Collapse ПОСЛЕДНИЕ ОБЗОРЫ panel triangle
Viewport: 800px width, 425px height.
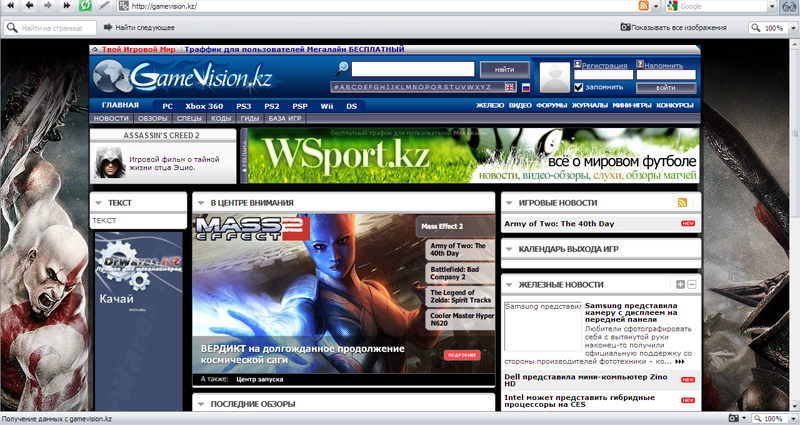click(201, 404)
